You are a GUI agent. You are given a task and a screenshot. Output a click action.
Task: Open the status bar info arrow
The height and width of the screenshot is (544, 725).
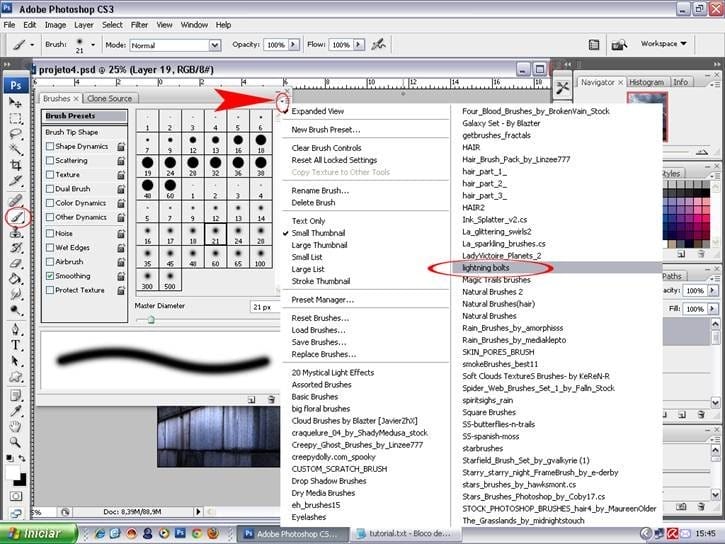(198, 512)
